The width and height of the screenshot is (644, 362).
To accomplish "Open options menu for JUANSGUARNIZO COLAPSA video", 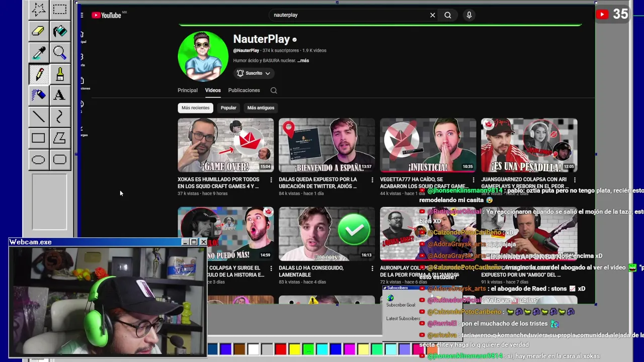I will [575, 180].
